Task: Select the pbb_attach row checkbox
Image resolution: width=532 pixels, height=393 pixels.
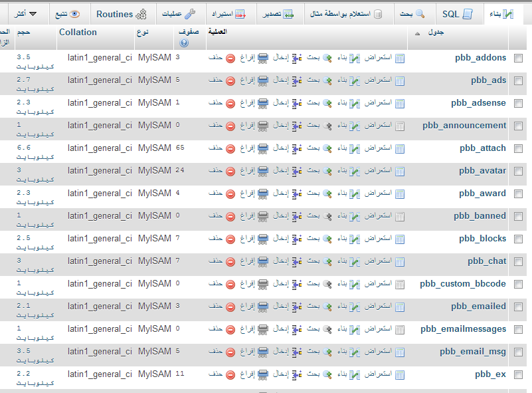Action: pyautogui.click(x=518, y=148)
